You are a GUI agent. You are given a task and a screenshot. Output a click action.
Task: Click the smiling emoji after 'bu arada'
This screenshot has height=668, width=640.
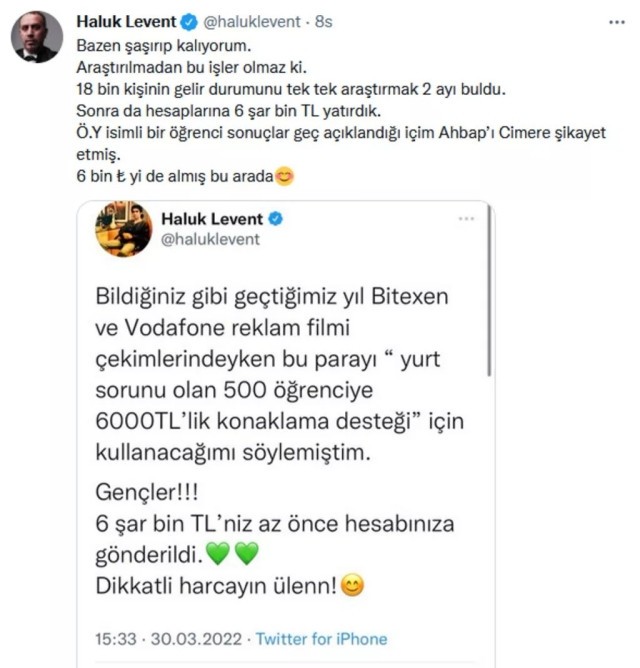pyautogui.click(x=285, y=176)
